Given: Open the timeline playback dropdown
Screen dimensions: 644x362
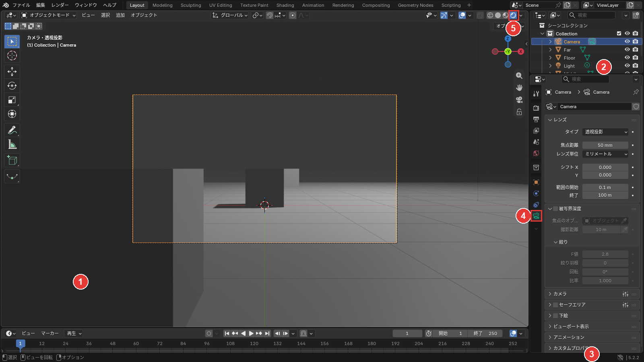Looking at the screenshot, I should click(x=74, y=333).
